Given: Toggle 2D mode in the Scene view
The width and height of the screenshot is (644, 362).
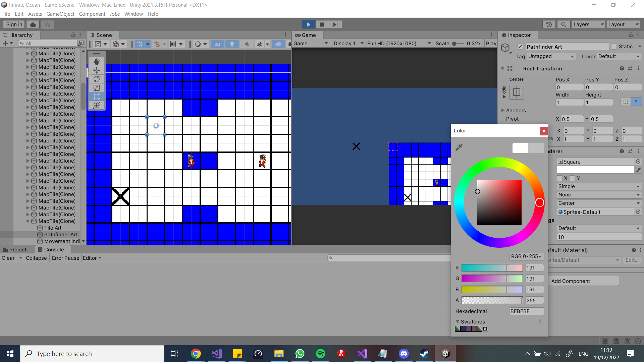Looking at the screenshot, I should click(217, 44).
